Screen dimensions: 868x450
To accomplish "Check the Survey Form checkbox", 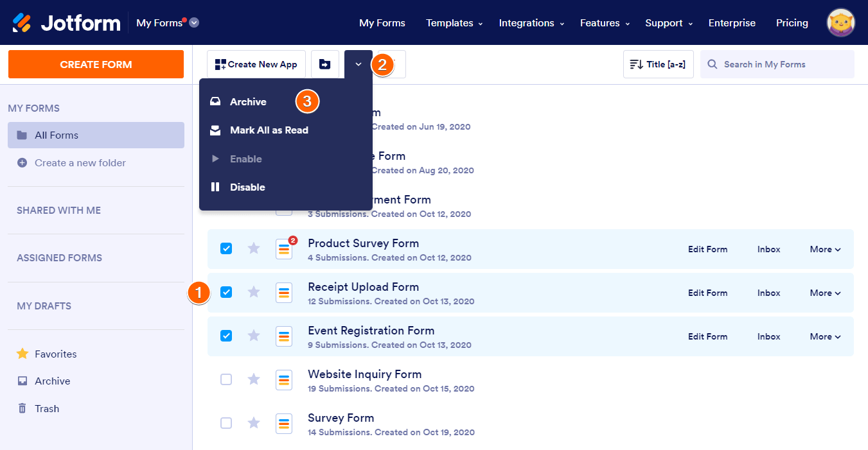I will (x=226, y=423).
